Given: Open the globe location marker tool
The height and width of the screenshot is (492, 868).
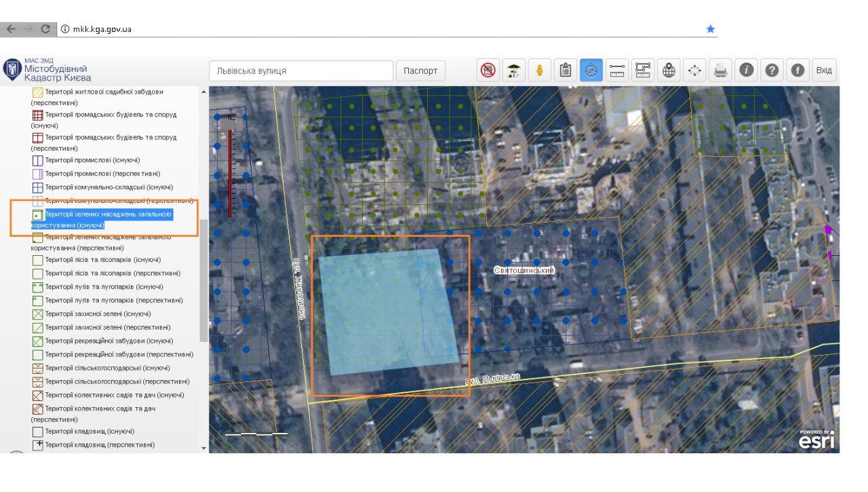Looking at the screenshot, I should 669,71.
